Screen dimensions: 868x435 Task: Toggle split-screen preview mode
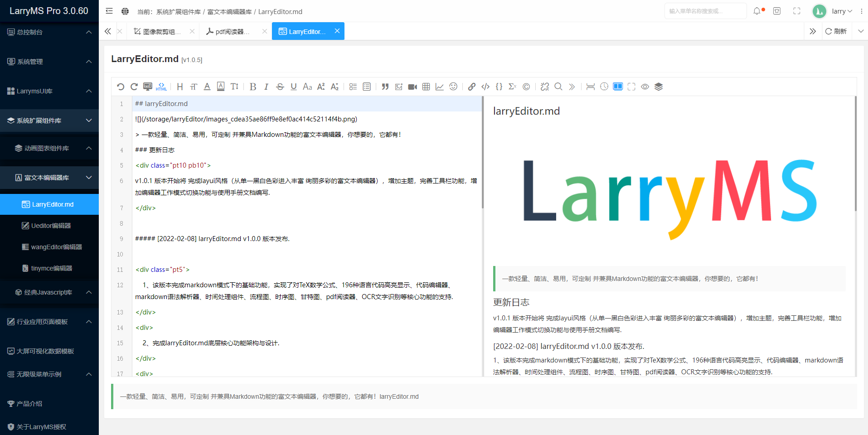[x=618, y=87]
